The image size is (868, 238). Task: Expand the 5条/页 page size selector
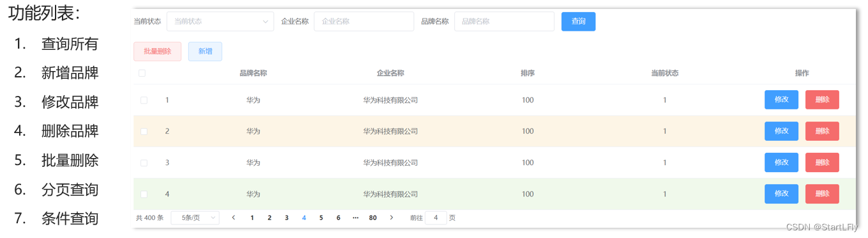(195, 218)
